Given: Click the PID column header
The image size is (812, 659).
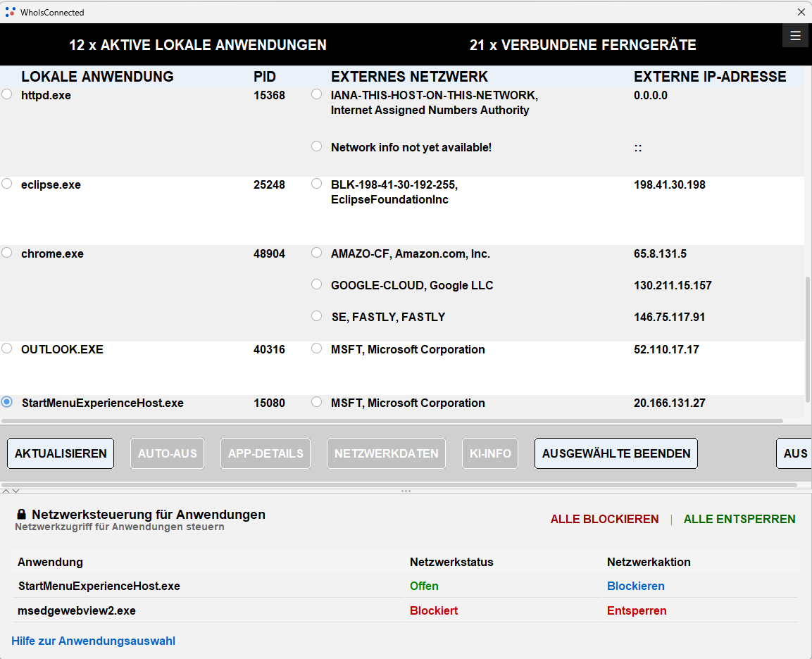Looking at the screenshot, I should click(265, 77).
